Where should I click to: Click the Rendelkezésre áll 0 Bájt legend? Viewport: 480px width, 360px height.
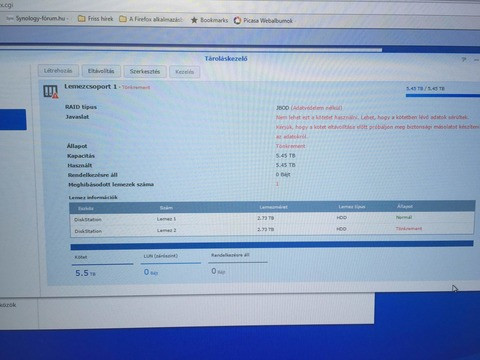coord(238,264)
